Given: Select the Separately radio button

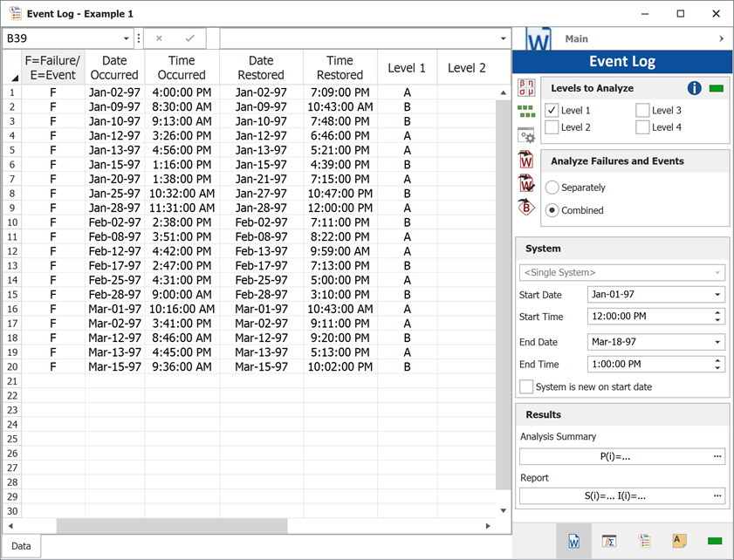Looking at the screenshot, I should pyautogui.click(x=552, y=188).
